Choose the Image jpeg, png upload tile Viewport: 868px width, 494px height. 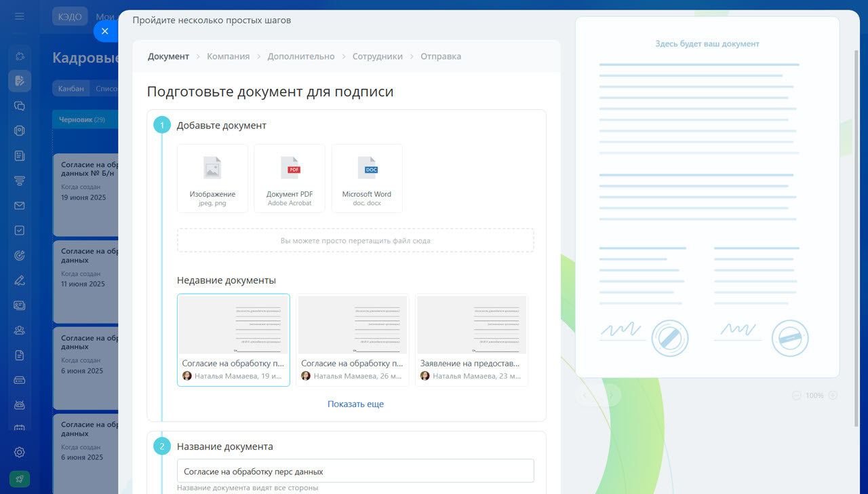coord(212,178)
